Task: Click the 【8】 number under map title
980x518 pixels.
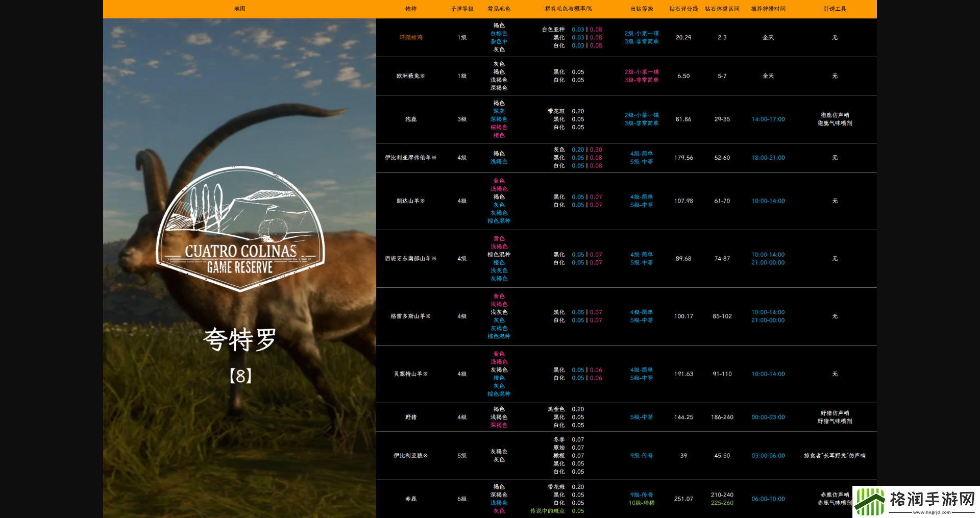Action: (x=240, y=376)
